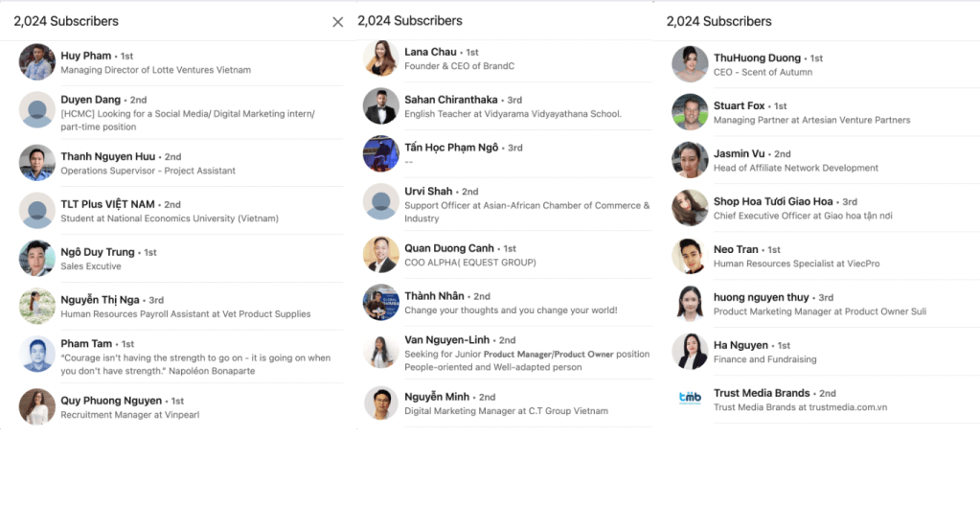The height and width of the screenshot is (506, 980).
Task: Open Duyen Dang's default avatar icon
Action: (37, 110)
